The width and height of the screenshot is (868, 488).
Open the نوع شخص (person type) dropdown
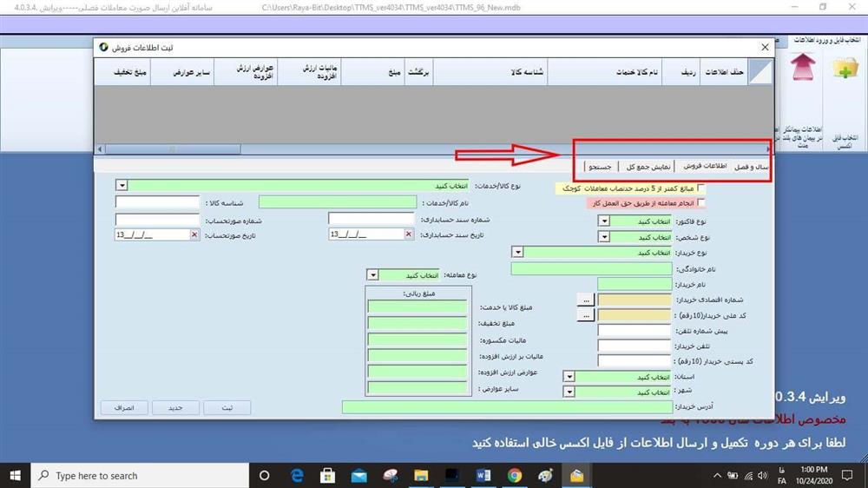click(604, 237)
